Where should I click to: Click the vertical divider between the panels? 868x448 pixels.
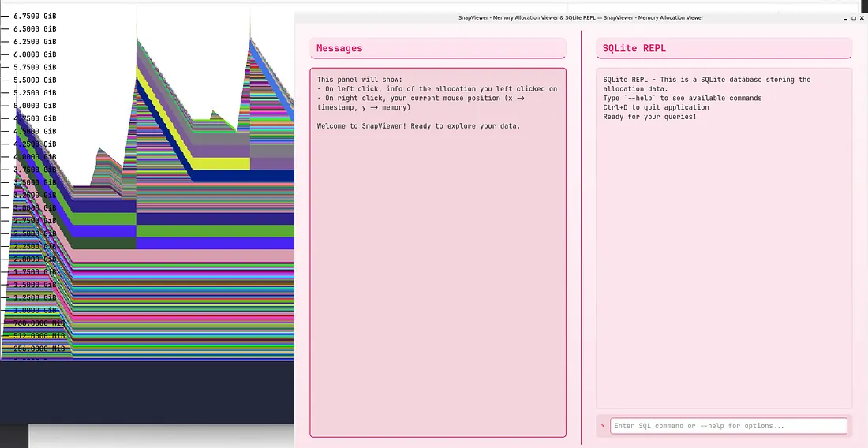tap(582, 237)
